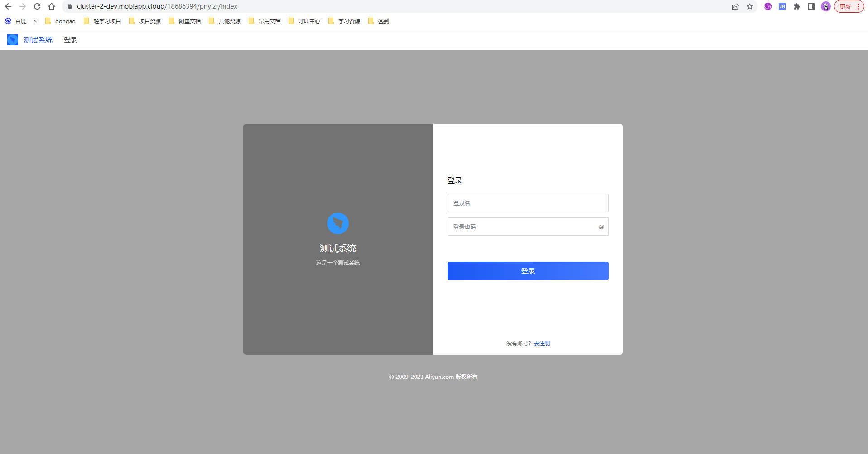Open the 学习资源 bookmark folder
Screen dimensions: 868x454
tap(344, 21)
